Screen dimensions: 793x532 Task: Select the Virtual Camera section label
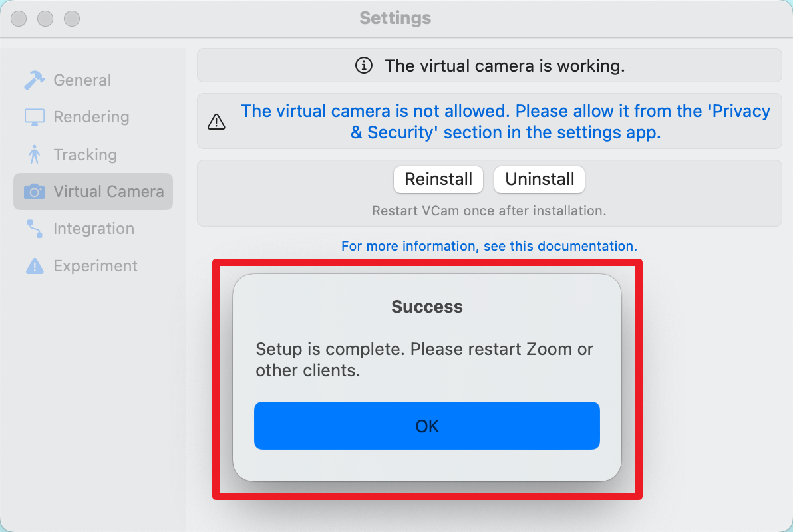(108, 192)
